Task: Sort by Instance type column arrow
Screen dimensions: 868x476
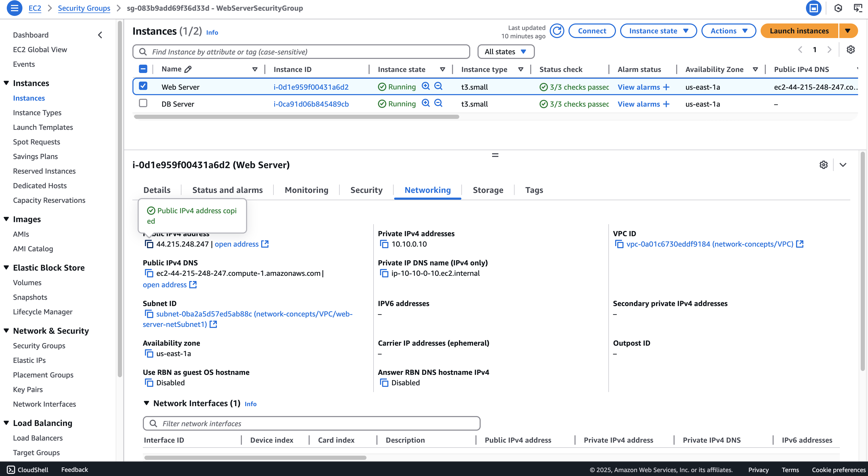Action: [521, 69]
